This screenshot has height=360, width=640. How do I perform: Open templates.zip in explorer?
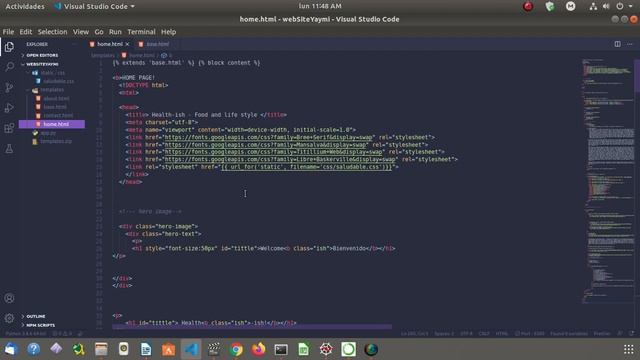point(56,141)
